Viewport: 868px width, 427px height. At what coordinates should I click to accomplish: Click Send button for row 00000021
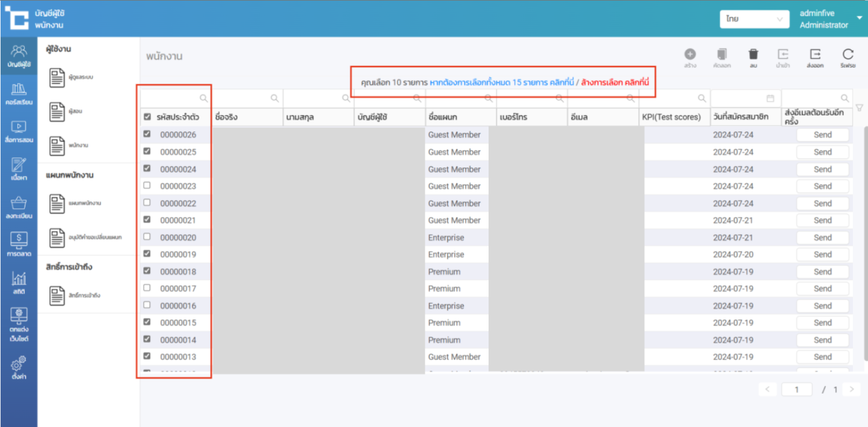click(822, 220)
